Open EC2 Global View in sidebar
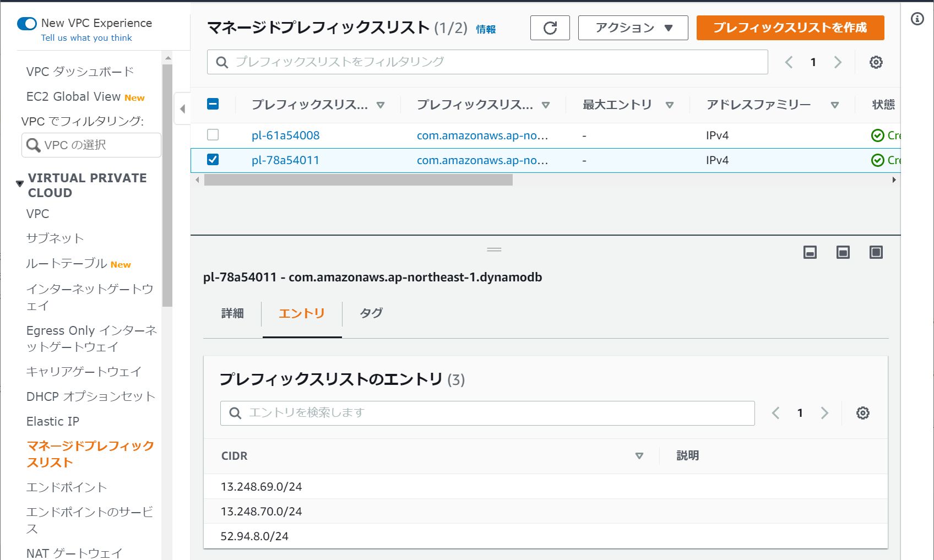Image resolution: width=934 pixels, height=560 pixels. tap(73, 96)
